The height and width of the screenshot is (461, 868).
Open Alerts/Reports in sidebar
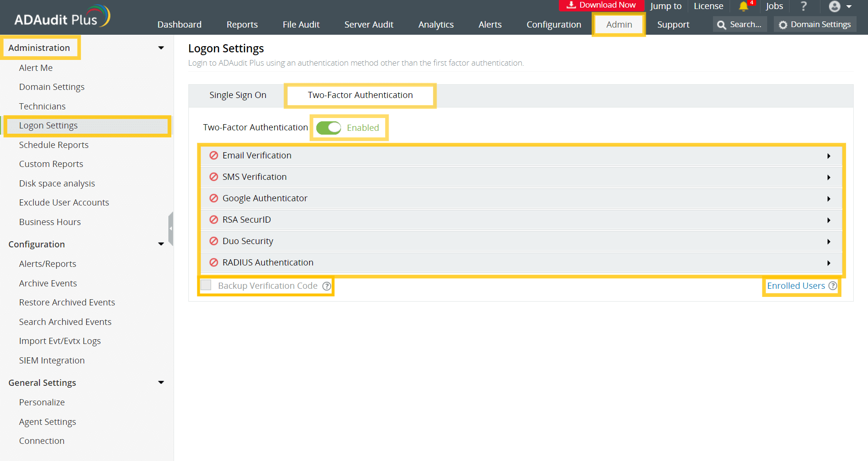click(x=48, y=264)
